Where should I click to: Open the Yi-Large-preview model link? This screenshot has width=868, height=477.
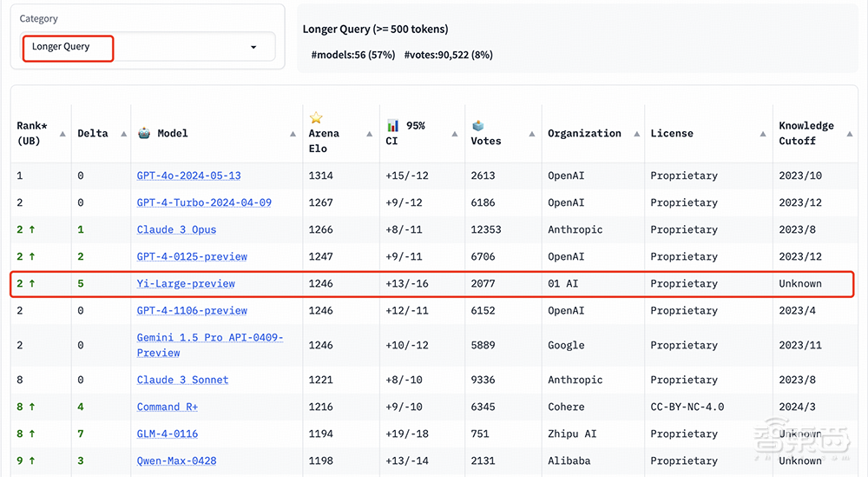click(x=186, y=283)
